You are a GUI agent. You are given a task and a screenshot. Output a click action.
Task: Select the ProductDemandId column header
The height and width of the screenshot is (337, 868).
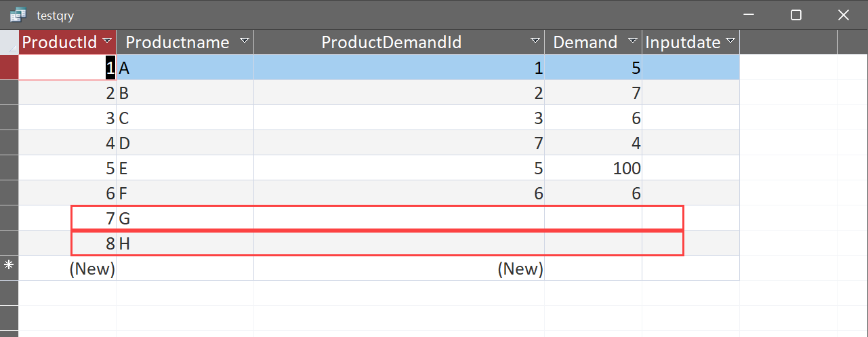(x=391, y=43)
